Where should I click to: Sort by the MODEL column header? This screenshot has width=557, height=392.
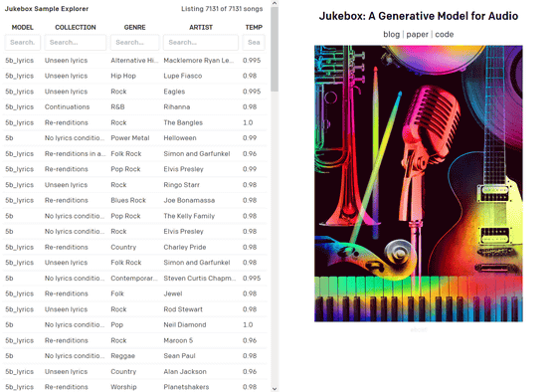(22, 28)
